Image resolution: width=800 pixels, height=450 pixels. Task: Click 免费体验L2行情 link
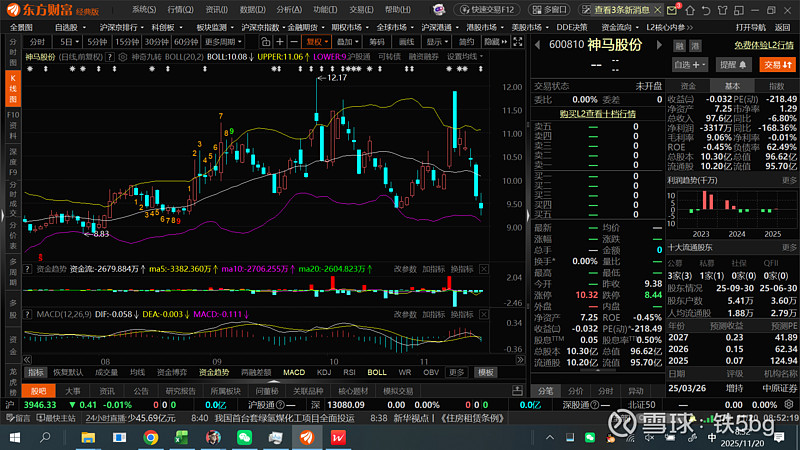pyautogui.click(x=764, y=45)
